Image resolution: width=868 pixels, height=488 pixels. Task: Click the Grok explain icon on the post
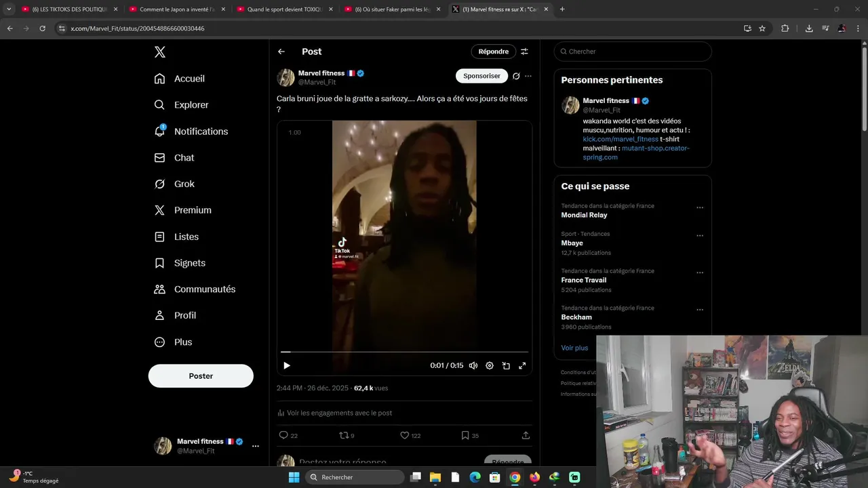[516, 76]
